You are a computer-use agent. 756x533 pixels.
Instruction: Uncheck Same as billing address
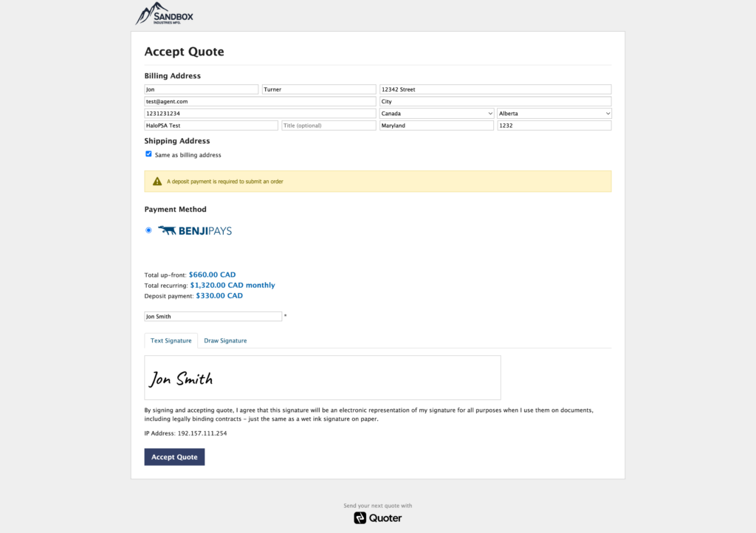click(148, 154)
